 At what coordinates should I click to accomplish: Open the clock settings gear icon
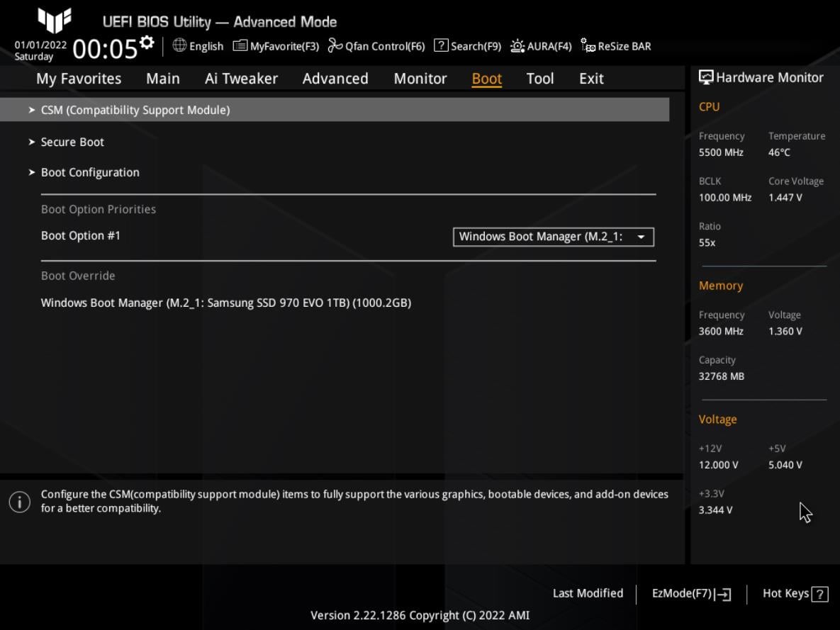coord(147,42)
